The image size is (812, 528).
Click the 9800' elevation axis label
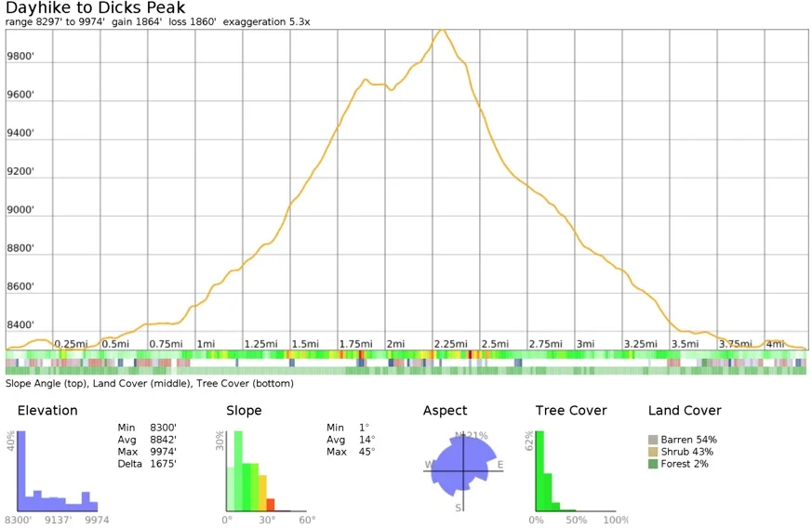point(20,57)
